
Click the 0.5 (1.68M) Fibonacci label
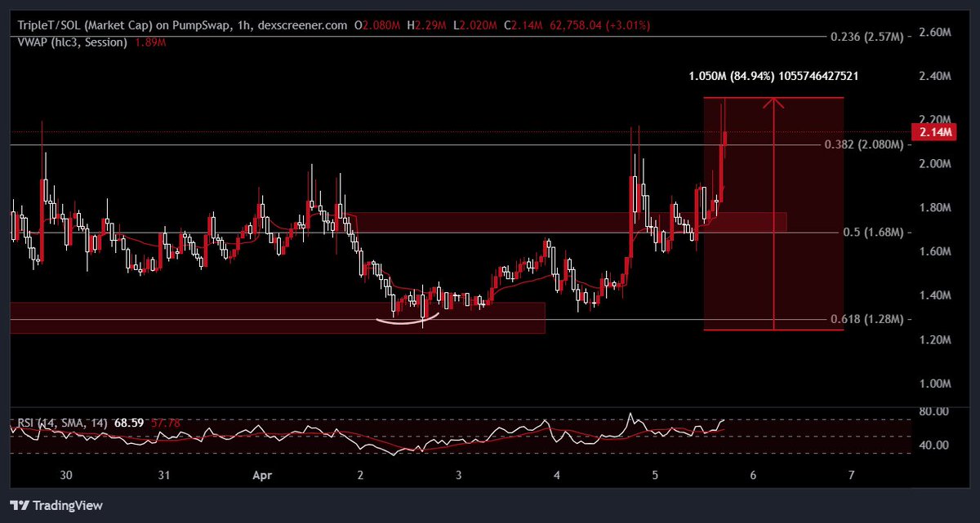[x=873, y=232]
